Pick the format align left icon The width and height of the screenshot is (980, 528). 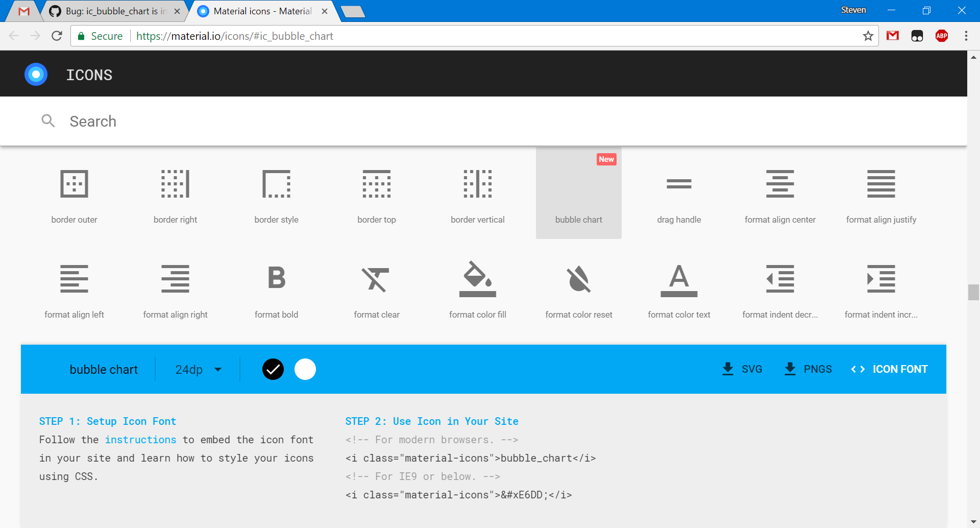pyautogui.click(x=75, y=279)
